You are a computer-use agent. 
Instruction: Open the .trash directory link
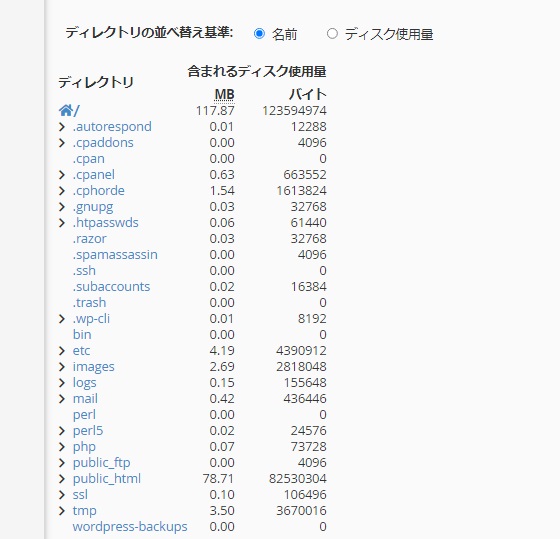coord(89,303)
